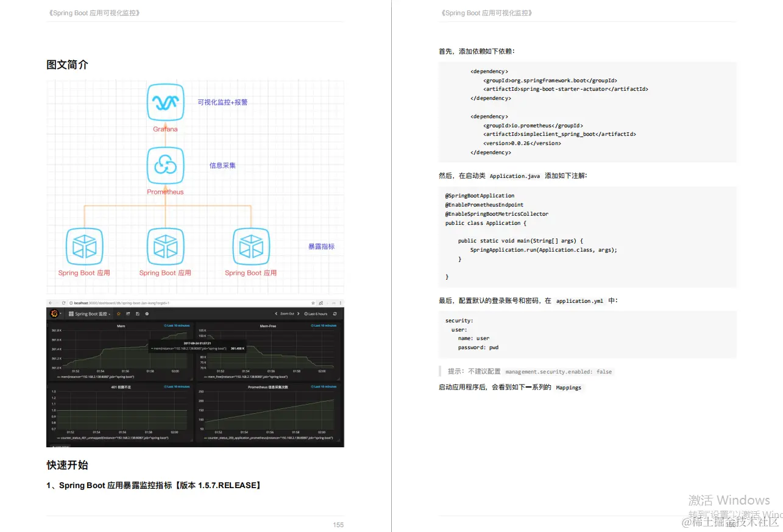
Task: Click the browser reload icon
Action: pos(64,302)
